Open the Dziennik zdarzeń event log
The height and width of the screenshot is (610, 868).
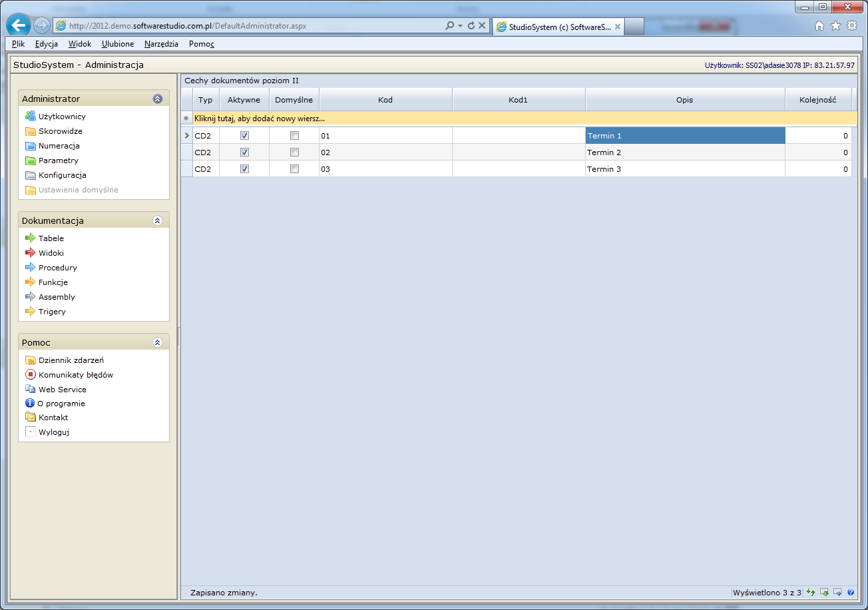click(71, 360)
